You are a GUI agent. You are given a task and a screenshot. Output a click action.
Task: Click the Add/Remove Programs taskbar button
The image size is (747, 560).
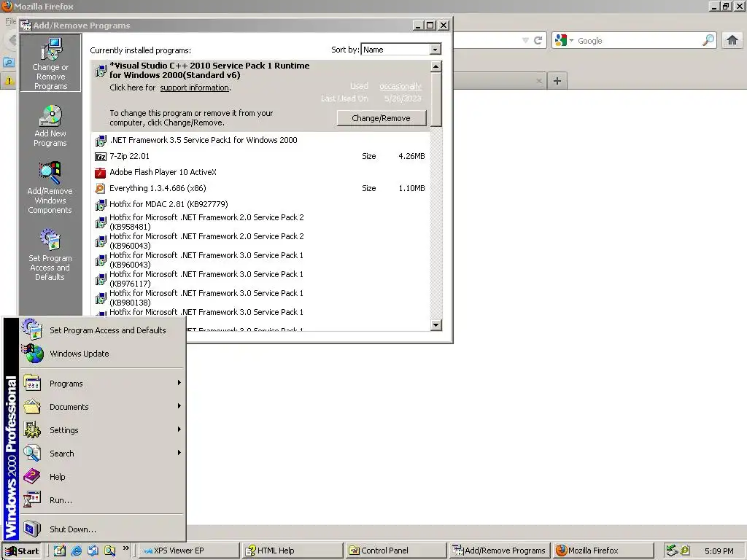(500, 551)
